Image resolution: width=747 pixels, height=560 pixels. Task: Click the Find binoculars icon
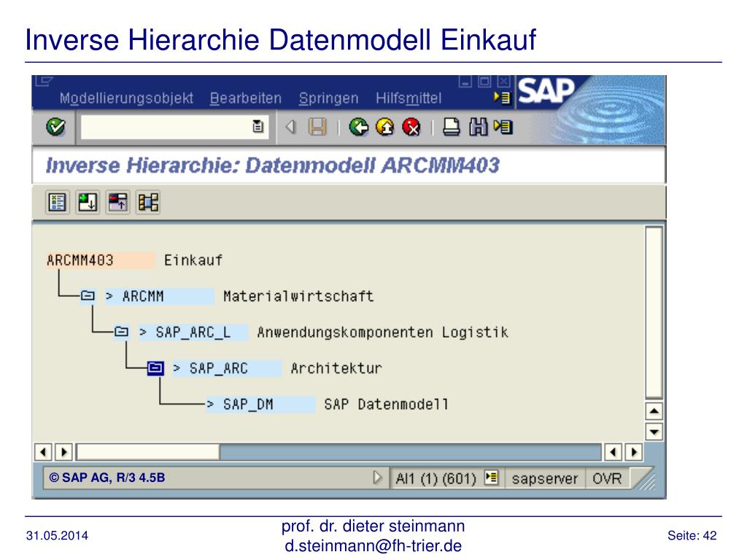tap(478, 127)
